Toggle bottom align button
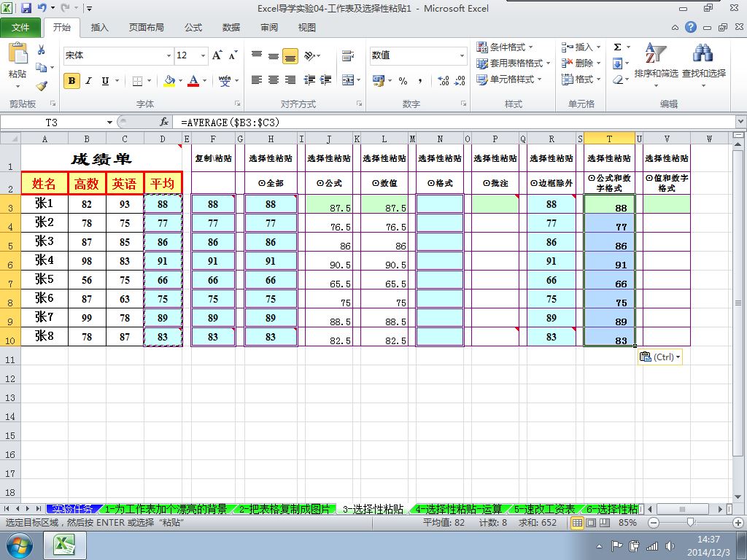747x560 pixels. (x=290, y=55)
